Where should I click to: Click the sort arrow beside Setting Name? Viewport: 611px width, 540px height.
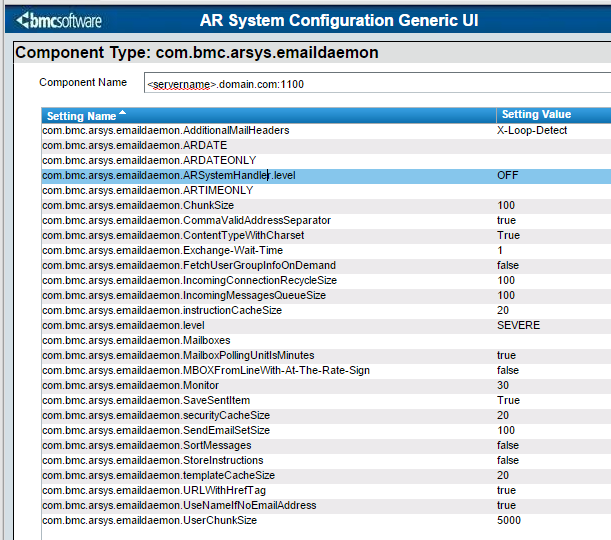tap(123, 113)
